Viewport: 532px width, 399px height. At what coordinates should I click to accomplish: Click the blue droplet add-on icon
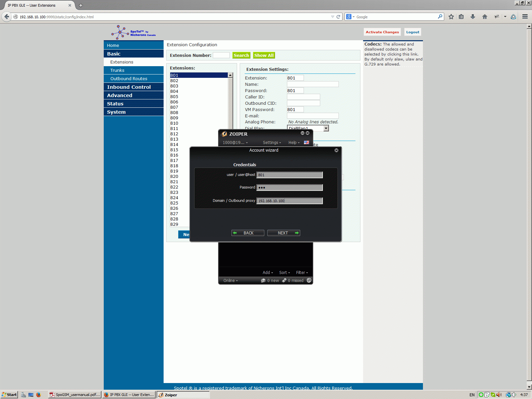coord(513,17)
